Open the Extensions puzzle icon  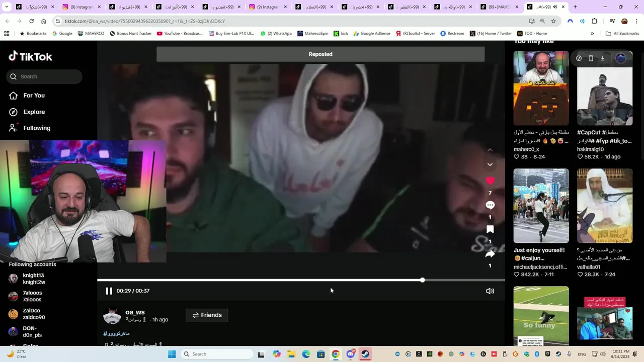point(595,21)
